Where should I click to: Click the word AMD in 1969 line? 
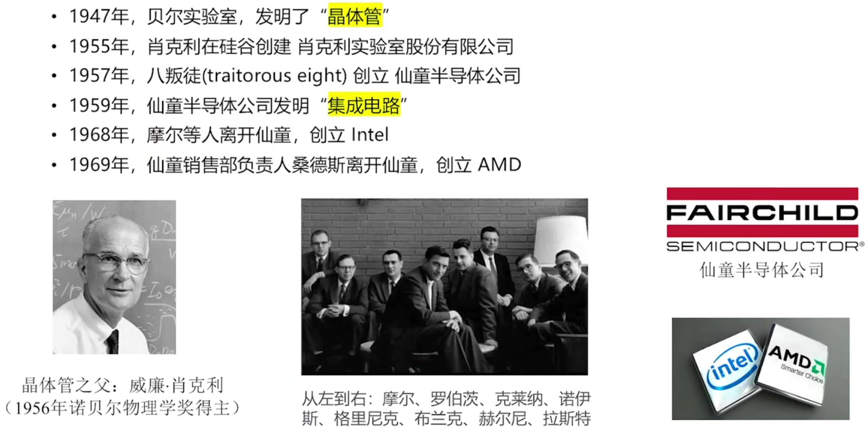pos(500,165)
